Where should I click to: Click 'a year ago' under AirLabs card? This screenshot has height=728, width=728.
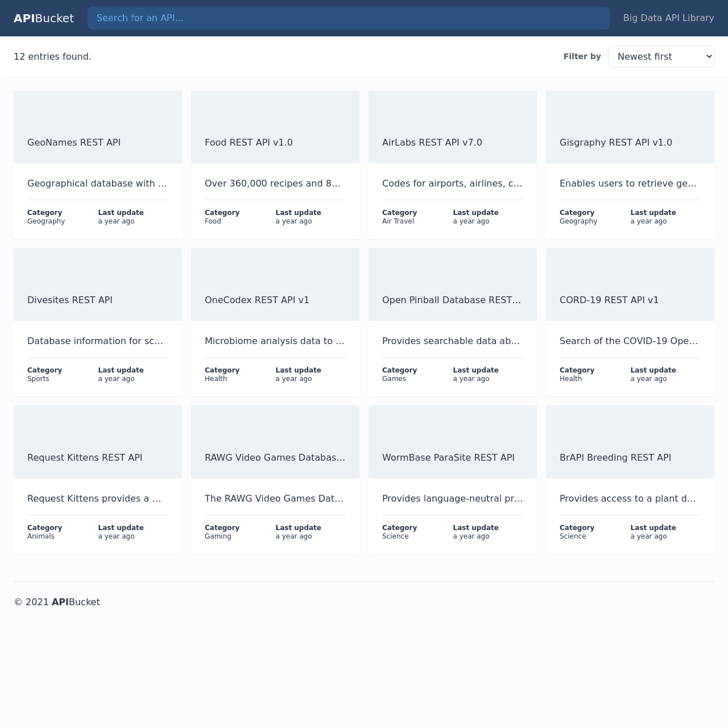click(471, 221)
